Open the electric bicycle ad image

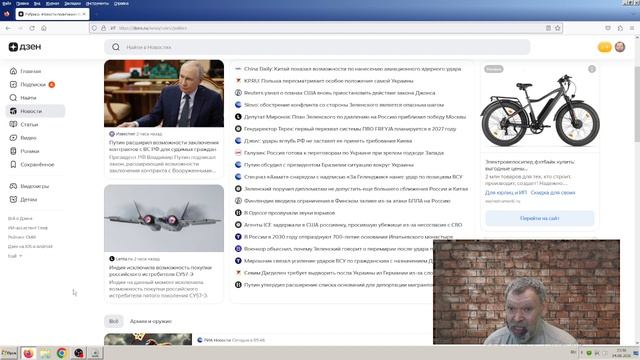pos(540,109)
